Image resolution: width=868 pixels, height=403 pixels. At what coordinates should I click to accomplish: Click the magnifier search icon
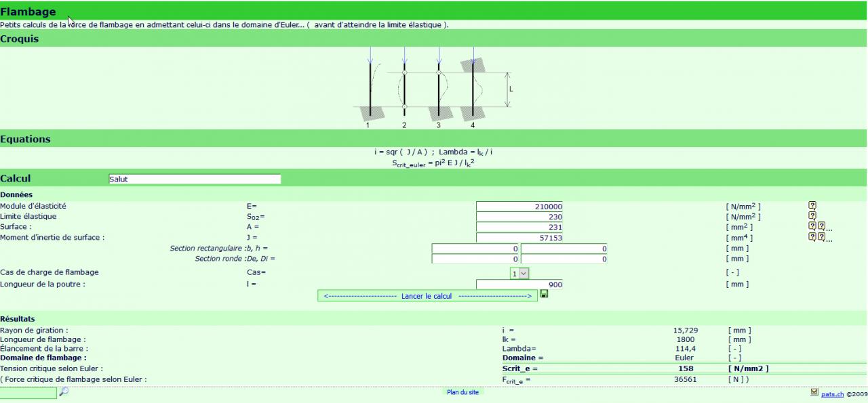click(64, 391)
